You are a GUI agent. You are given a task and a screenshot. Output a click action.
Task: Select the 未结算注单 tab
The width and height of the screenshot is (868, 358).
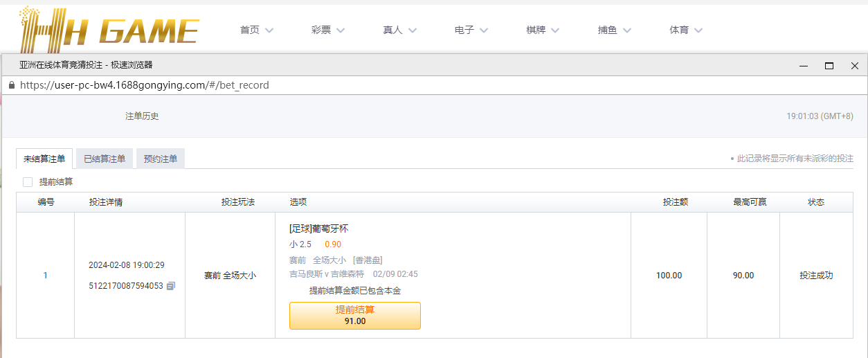[44, 159]
